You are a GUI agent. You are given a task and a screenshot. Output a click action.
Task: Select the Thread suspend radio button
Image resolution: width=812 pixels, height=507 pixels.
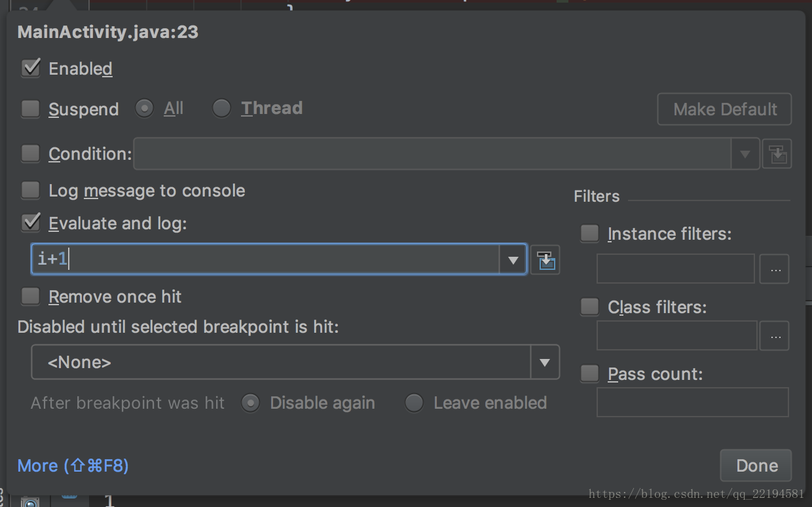click(221, 108)
